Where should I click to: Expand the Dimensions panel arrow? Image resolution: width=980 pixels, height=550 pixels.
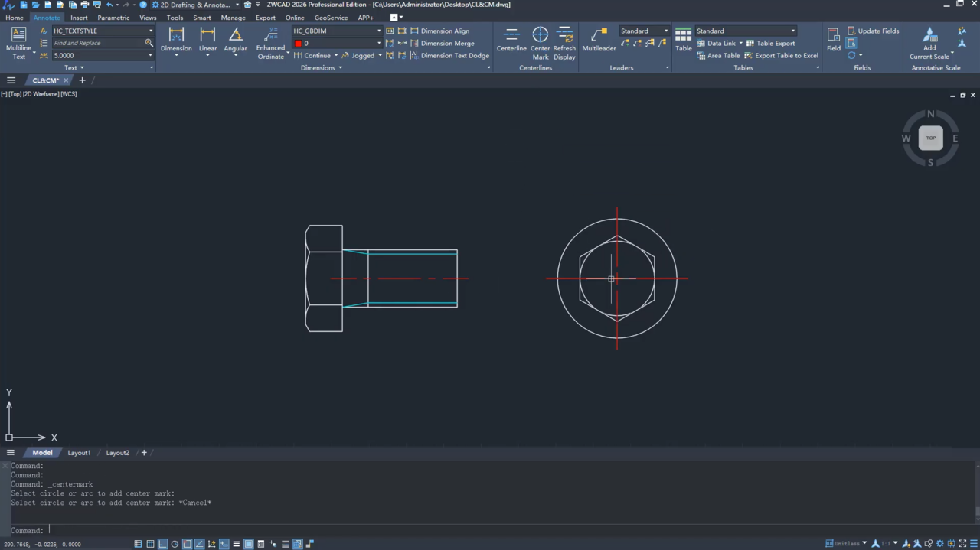coord(340,68)
